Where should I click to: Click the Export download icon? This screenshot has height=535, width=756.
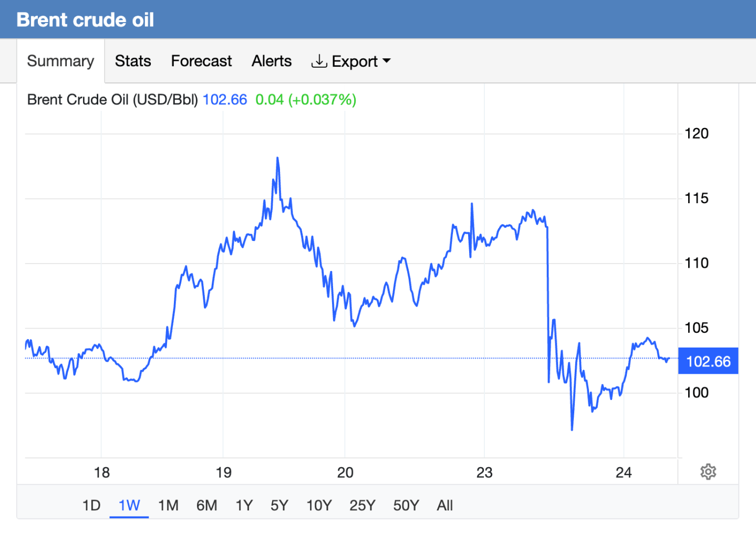click(319, 61)
